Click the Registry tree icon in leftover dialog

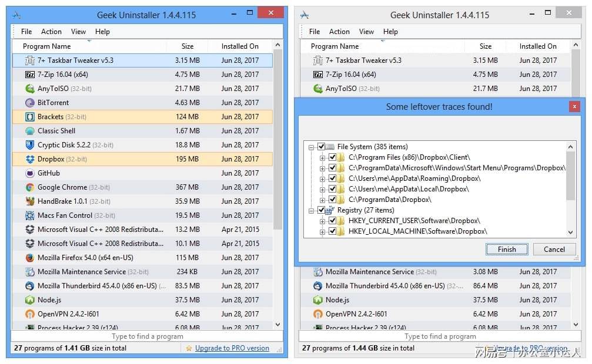(330, 210)
